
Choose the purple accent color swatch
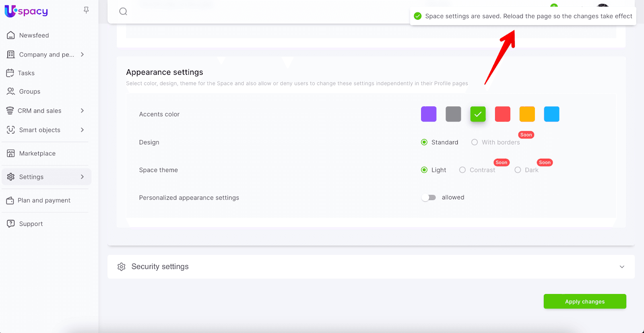coord(429,114)
